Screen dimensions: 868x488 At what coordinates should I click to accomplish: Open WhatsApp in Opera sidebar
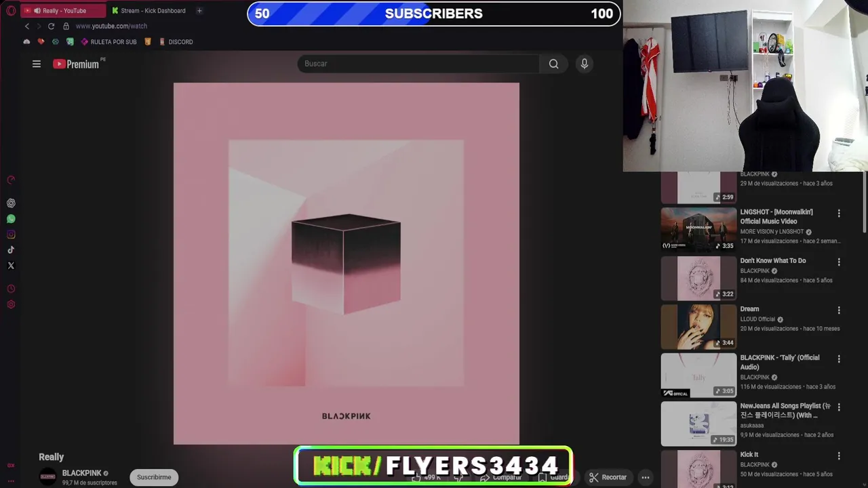[x=11, y=219]
